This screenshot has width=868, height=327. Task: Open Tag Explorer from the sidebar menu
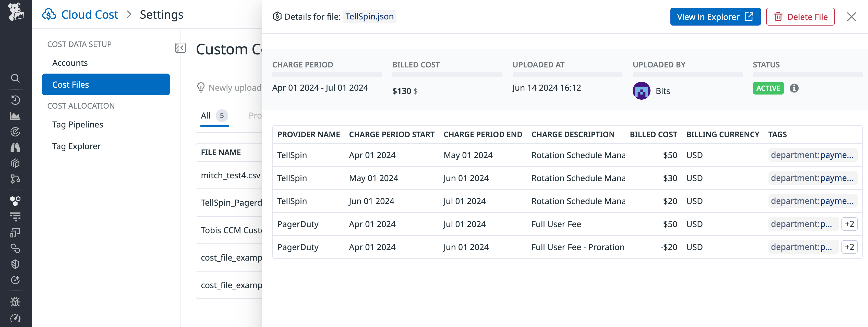tap(76, 146)
